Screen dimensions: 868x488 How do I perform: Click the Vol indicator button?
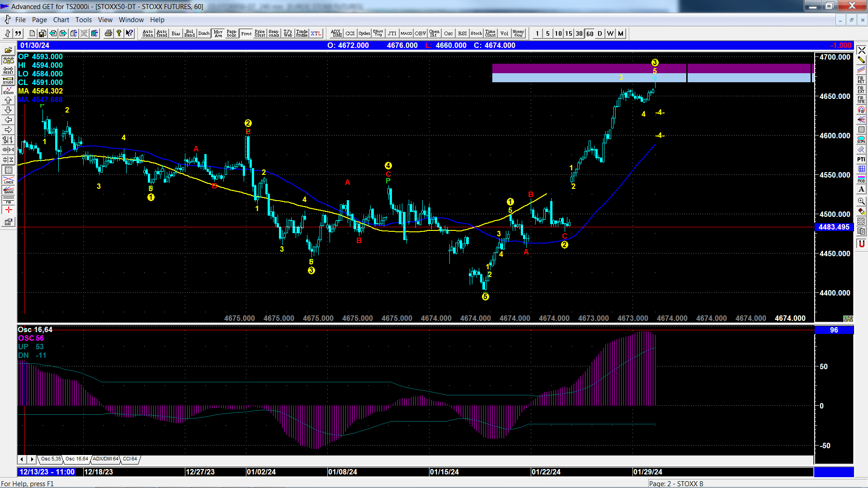point(505,33)
